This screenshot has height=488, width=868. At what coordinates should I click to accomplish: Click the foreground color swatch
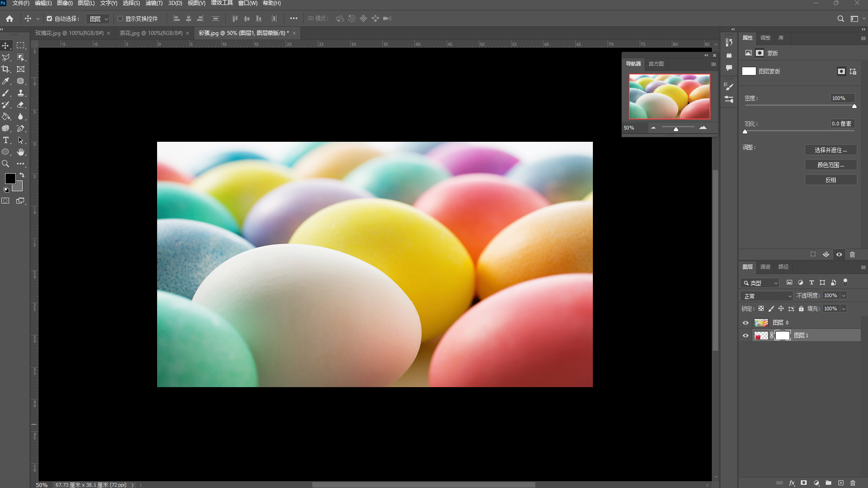(10, 178)
